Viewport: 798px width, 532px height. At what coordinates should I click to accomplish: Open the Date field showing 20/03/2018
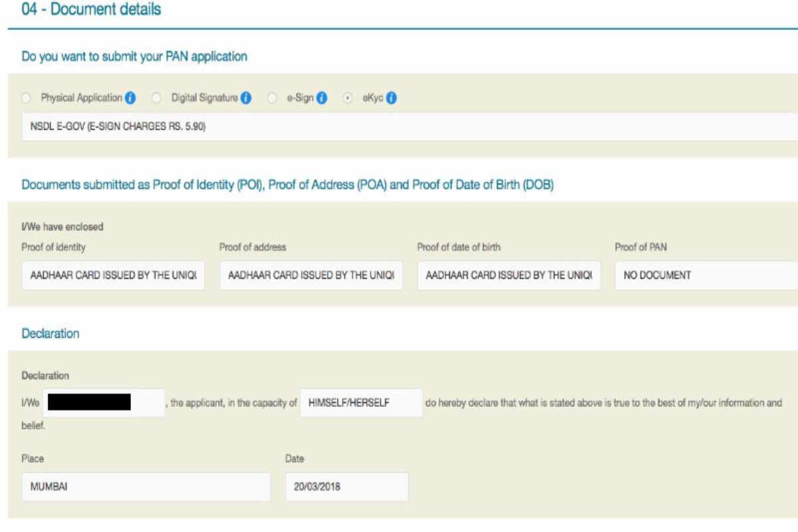[346, 487]
